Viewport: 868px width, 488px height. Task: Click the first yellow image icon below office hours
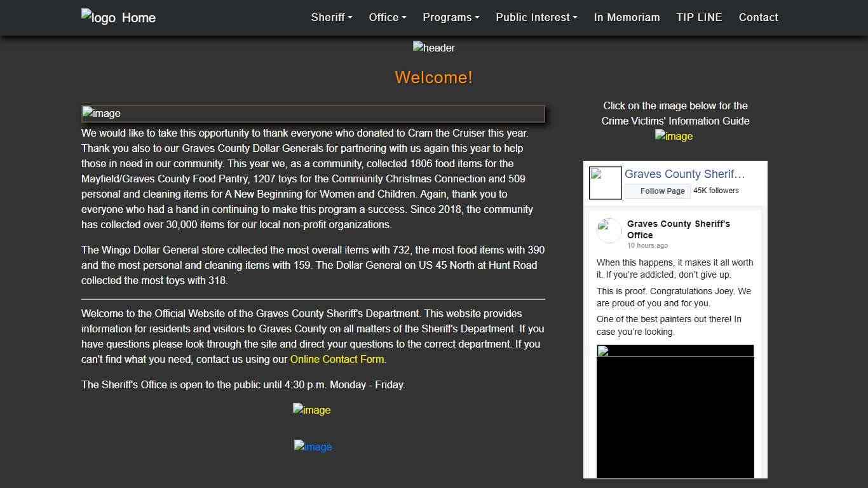[311, 410]
